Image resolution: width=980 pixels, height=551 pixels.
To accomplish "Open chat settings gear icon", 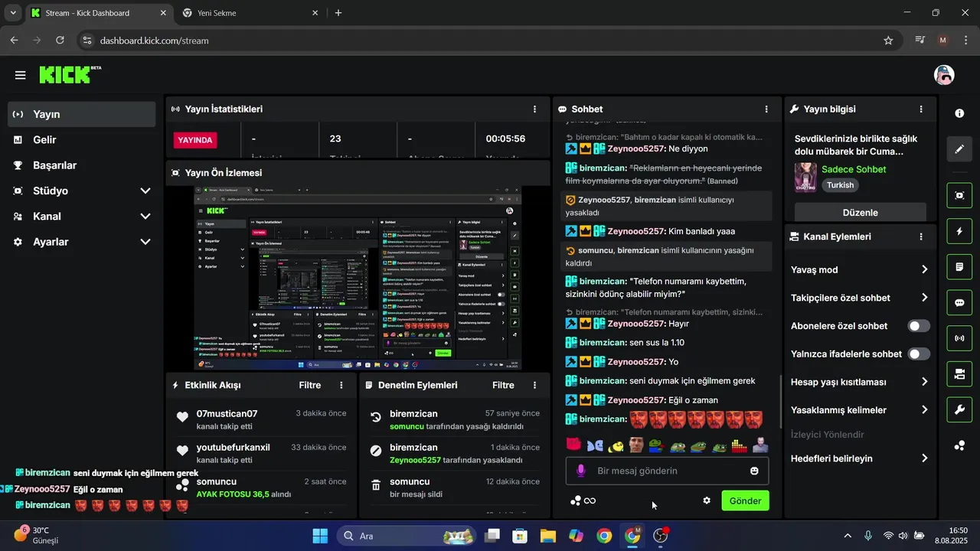I will coord(707,500).
